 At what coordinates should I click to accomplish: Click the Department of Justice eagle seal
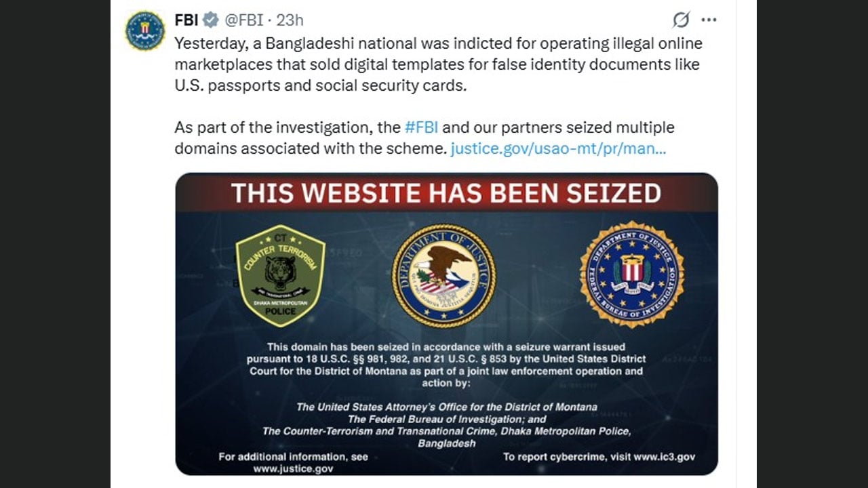[x=443, y=275]
